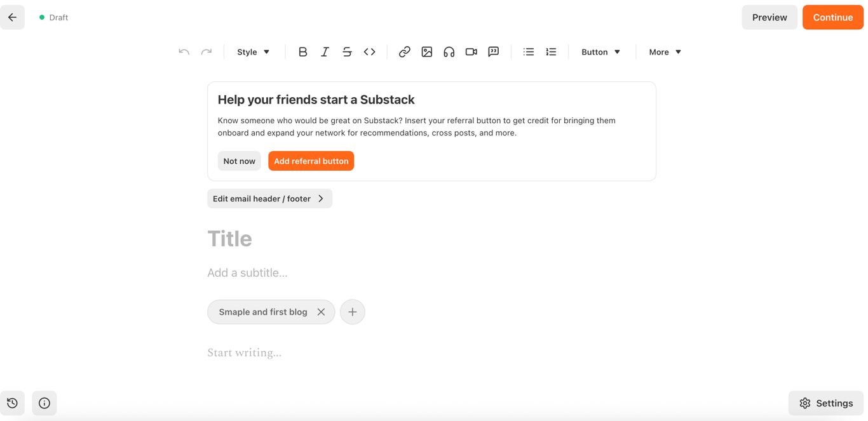Insert a video into post
The image size is (868, 421).
click(x=471, y=52)
